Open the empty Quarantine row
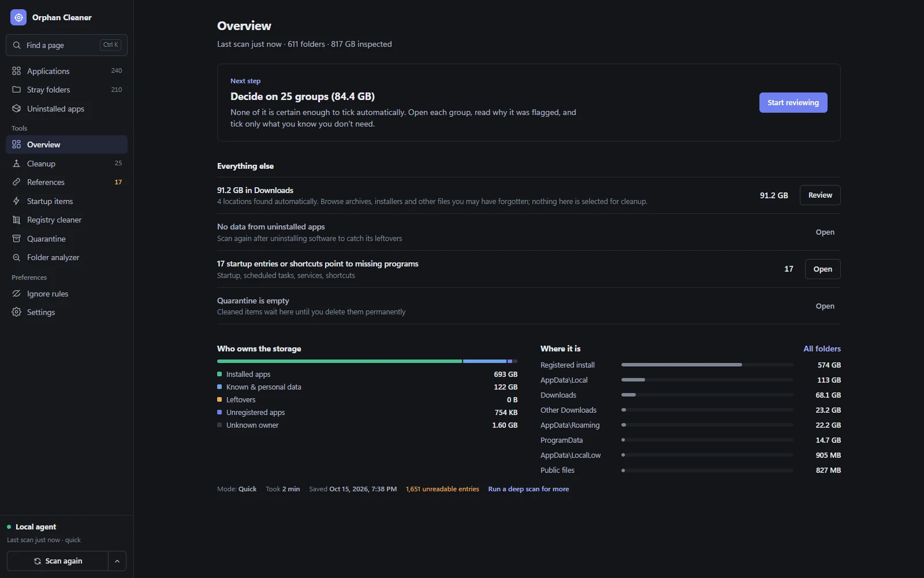The width and height of the screenshot is (924, 578). (825, 306)
